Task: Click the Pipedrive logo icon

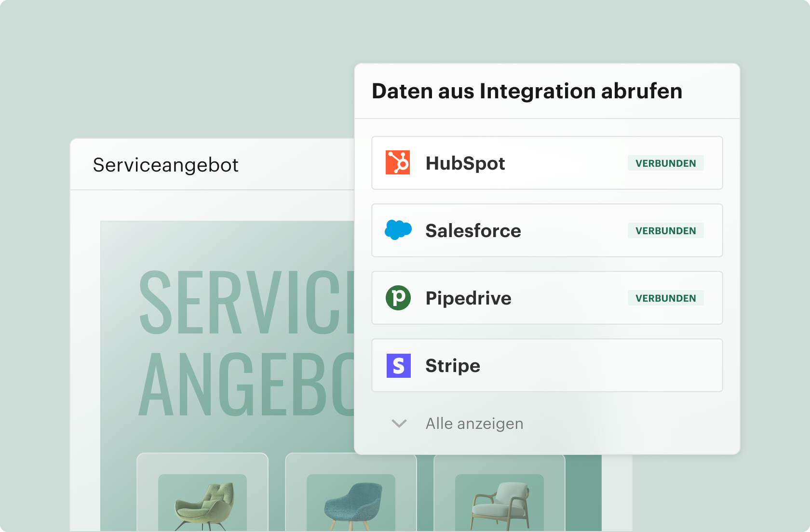Action: pos(398,298)
